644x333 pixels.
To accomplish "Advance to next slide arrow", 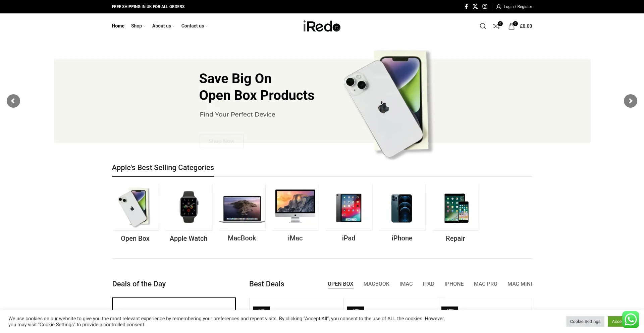I will [631, 101].
